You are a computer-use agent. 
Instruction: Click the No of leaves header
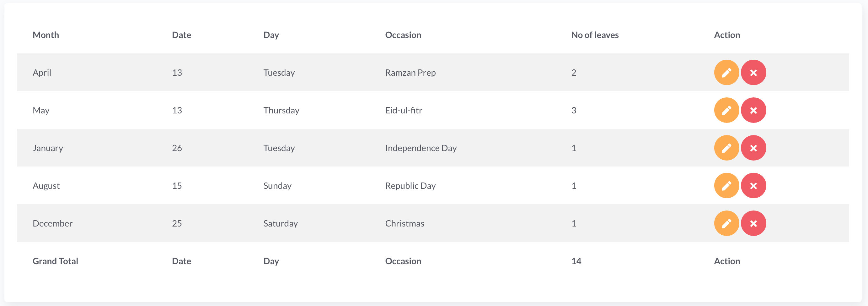(595, 35)
